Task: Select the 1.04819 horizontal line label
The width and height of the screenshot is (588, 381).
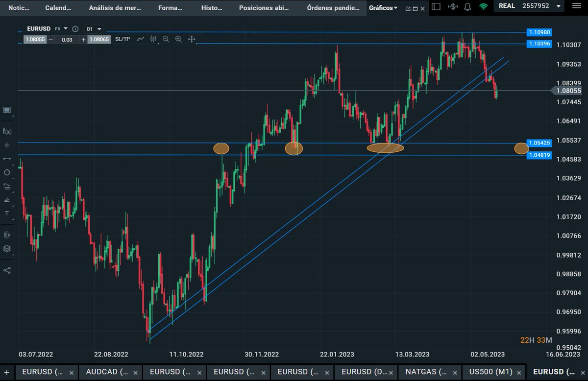Action: [540, 155]
